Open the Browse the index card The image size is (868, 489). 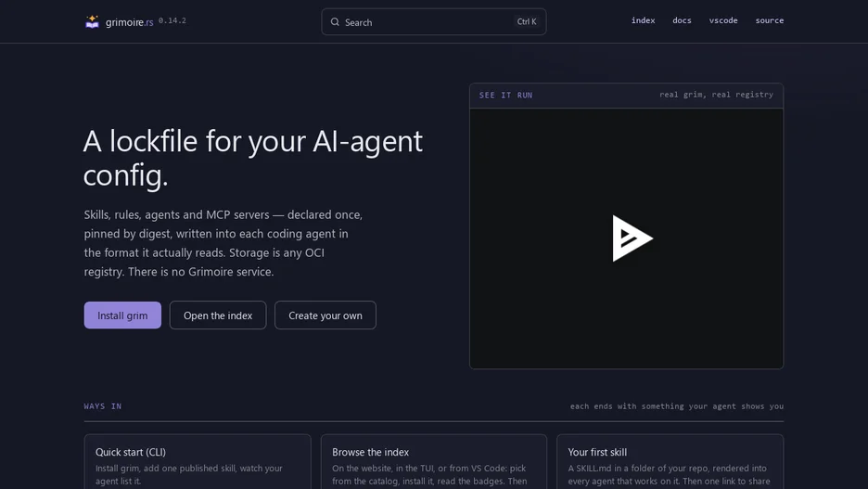tap(433, 462)
